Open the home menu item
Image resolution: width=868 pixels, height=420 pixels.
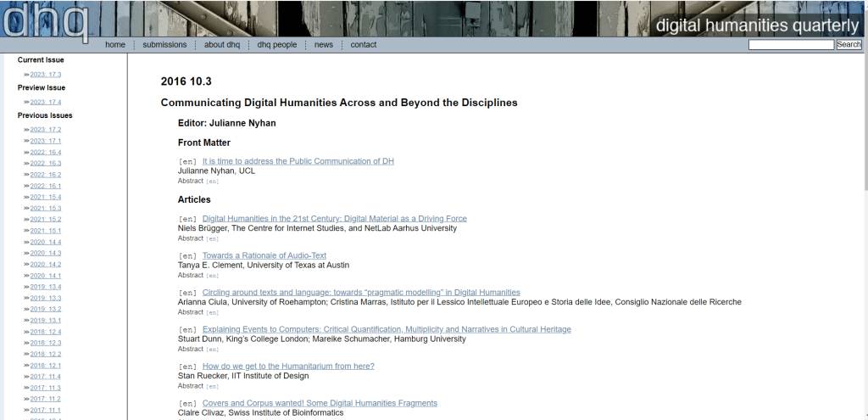coord(115,45)
